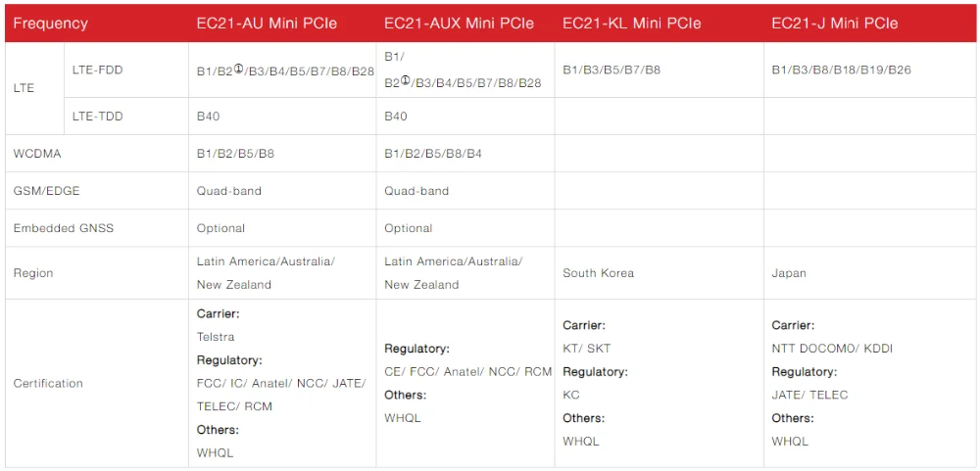Click the LTE-TDD row label
Screen dimensions: 980x471
point(97,117)
